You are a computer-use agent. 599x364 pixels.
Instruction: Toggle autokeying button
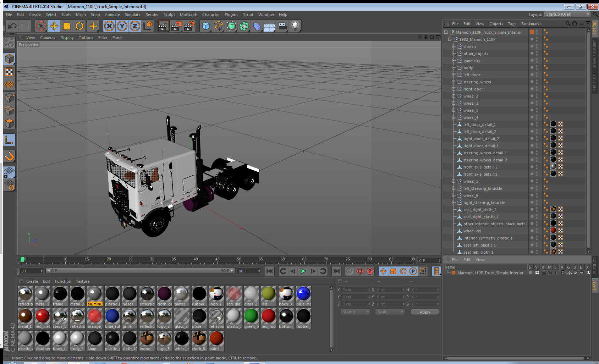coord(360,271)
